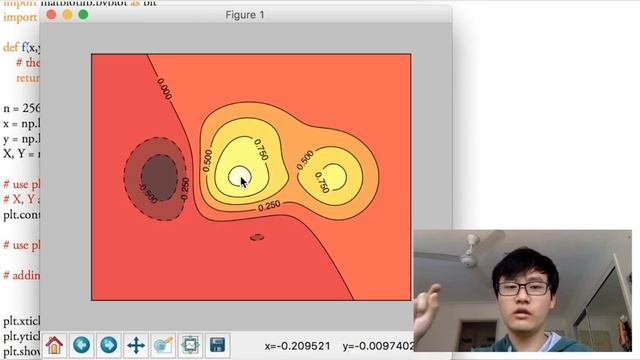
Task: Click the 'X, Y' code line in editor
Action: 22,153
